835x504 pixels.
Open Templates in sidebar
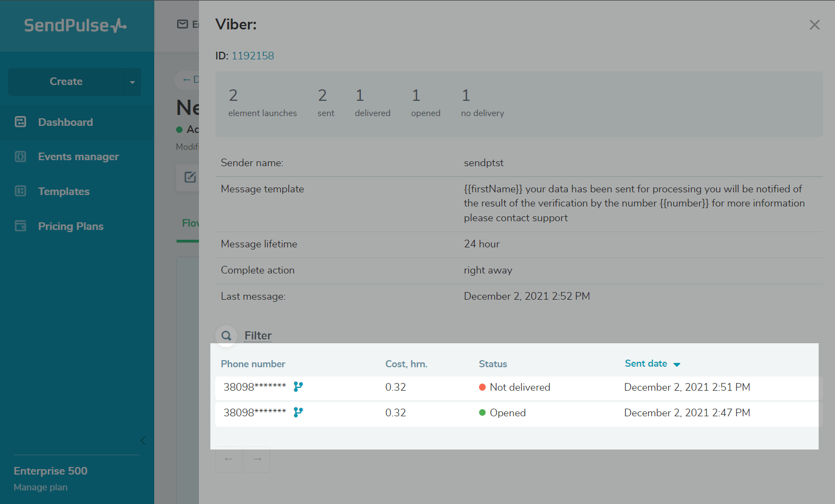click(77, 191)
